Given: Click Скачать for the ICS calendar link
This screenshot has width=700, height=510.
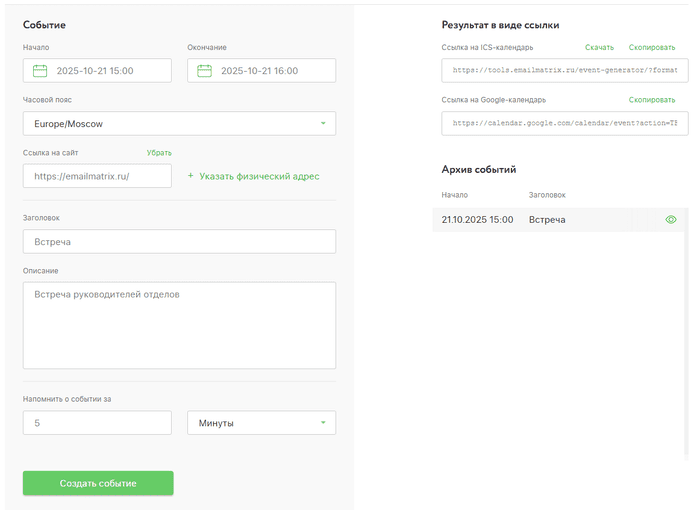Looking at the screenshot, I should click(x=599, y=47).
